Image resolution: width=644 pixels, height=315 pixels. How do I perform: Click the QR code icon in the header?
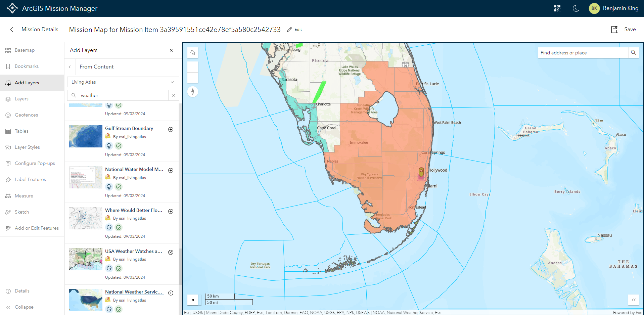tap(557, 8)
